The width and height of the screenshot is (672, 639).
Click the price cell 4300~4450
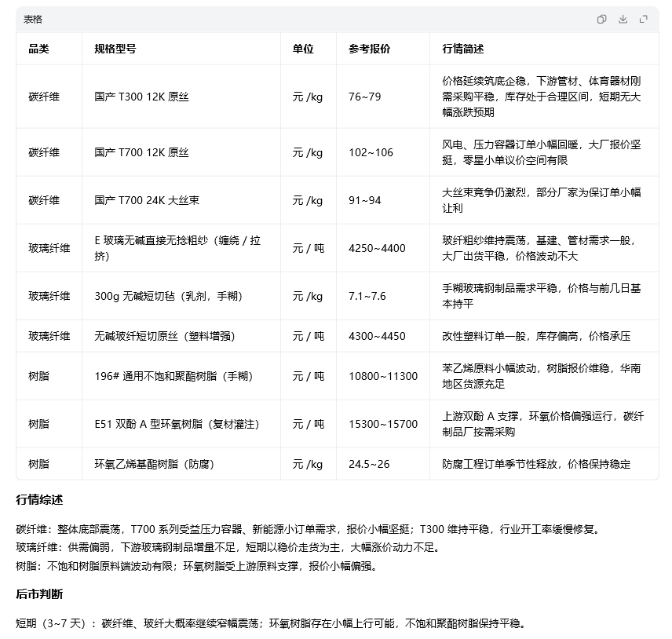(377, 337)
